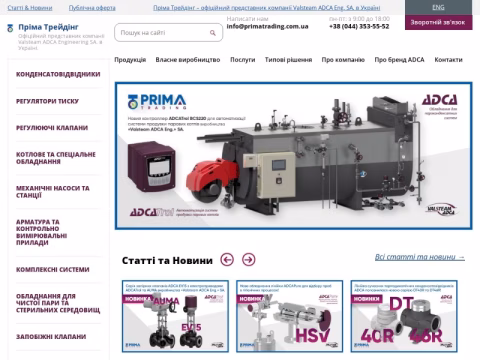Select 'Регулюючі клапани' category
Image resolution: width=480 pixels, height=360 pixels.
[x=52, y=128]
